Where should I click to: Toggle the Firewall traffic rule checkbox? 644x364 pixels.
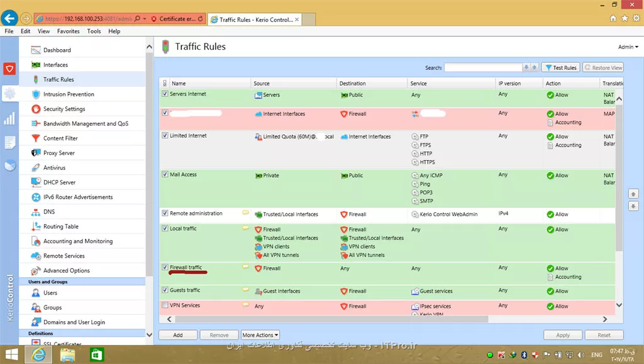tap(165, 268)
